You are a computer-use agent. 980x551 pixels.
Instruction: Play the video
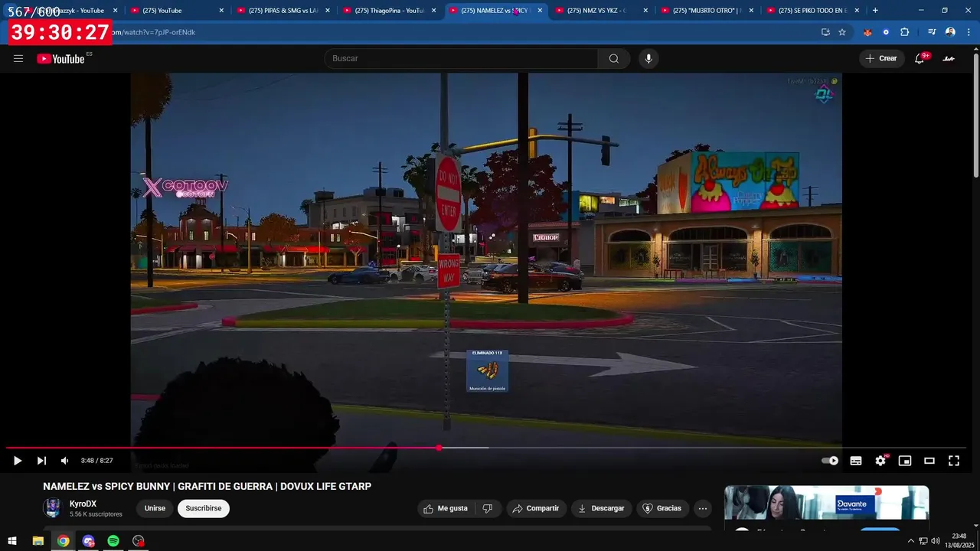17,461
